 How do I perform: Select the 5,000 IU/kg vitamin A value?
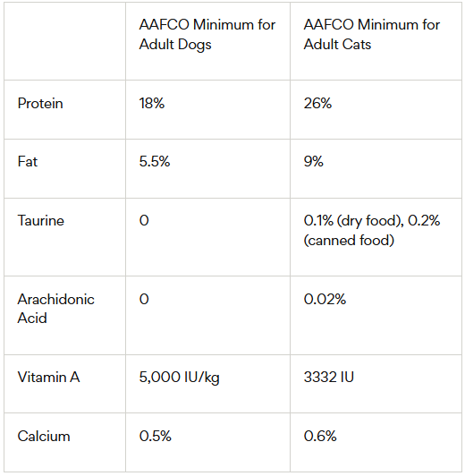click(179, 378)
